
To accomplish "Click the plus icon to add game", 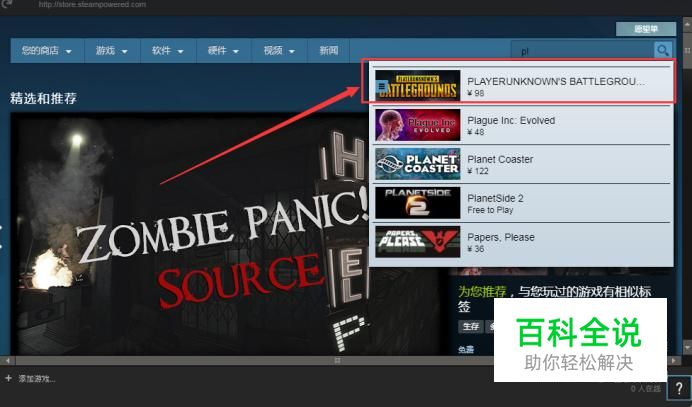I will pyautogui.click(x=8, y=378).
